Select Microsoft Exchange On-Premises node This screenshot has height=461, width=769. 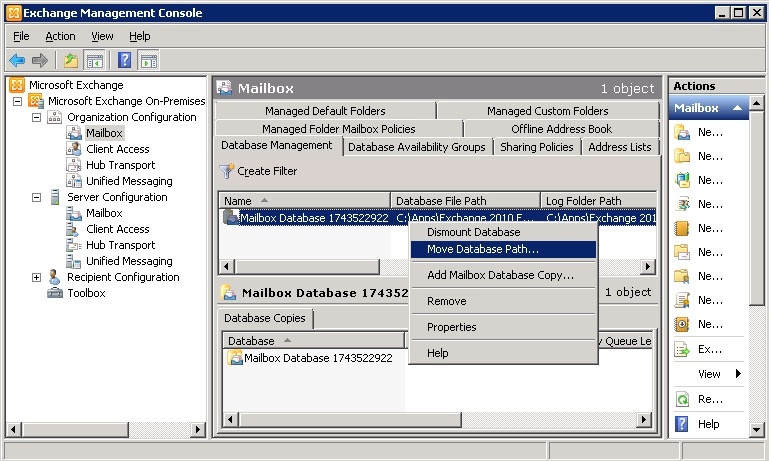click(127, 101)
